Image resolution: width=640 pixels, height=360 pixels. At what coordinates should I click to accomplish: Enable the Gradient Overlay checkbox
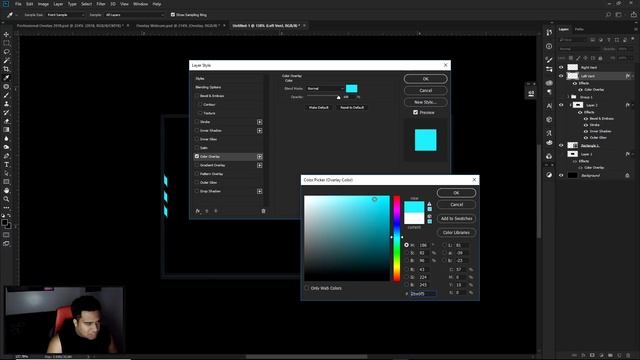point(197,165)
